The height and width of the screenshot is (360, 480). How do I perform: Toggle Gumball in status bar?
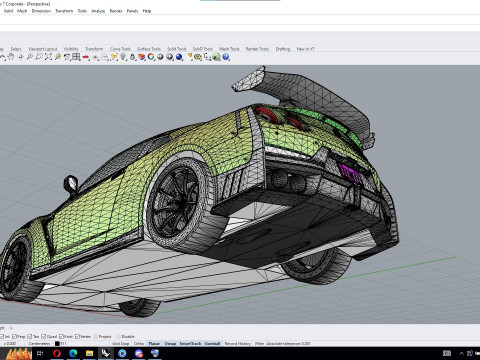click(x=212, y=343)
